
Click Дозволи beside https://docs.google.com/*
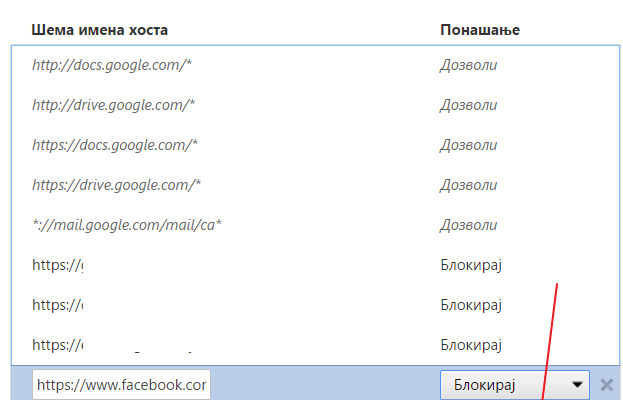coord(468,145)
